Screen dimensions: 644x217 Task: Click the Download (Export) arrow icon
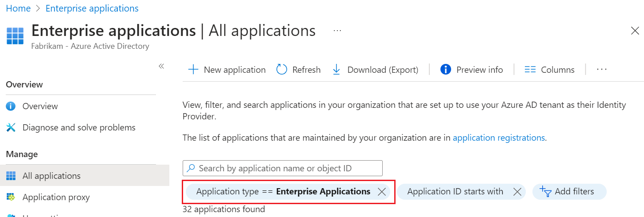336,70
